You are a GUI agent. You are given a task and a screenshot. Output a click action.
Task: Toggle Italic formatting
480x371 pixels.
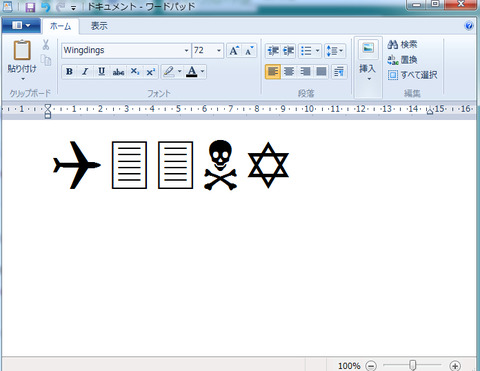[85, 71]
